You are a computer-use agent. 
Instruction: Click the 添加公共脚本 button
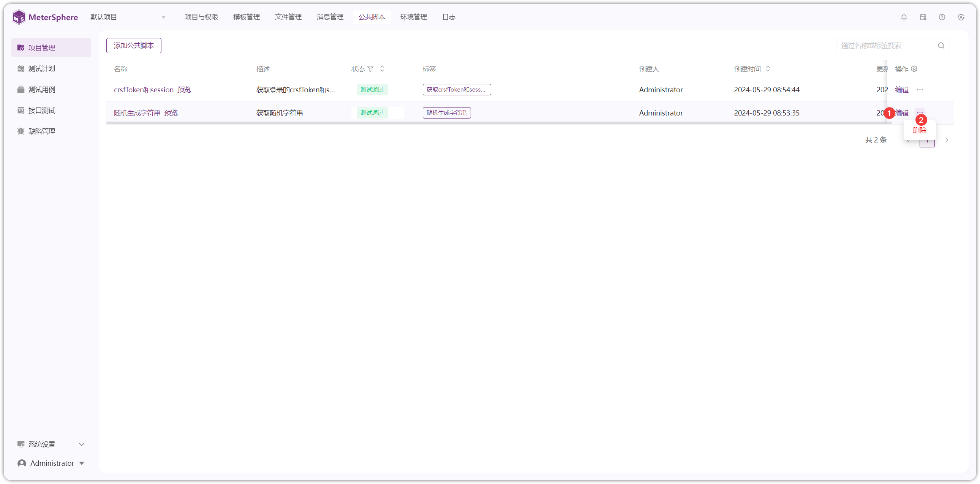coord(134,46)
